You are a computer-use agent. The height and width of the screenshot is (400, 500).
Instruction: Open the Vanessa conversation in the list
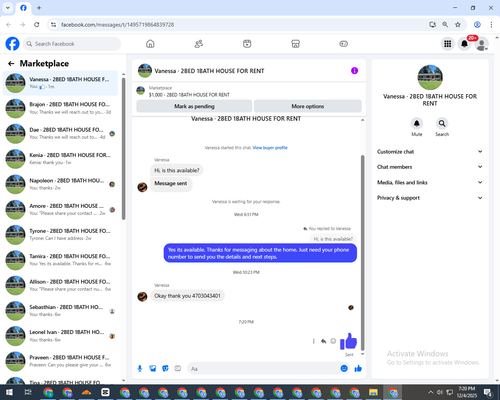(x=60, y=83)
